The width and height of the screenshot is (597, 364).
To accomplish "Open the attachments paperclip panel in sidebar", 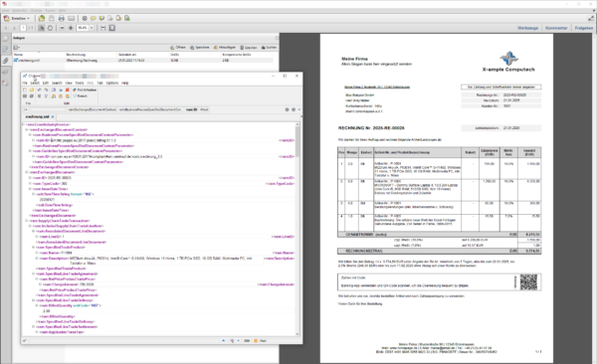I will [5, 61].
